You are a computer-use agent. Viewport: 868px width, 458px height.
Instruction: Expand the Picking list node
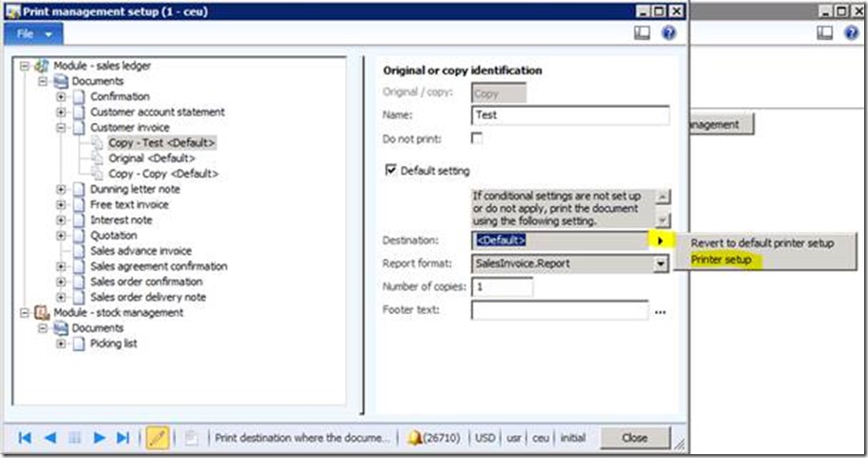[61, 343]
